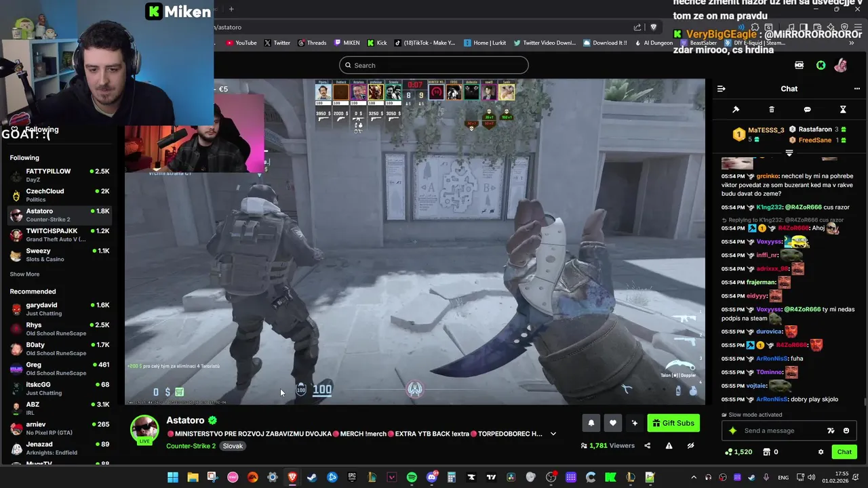Click the sparkle subscribe button

tap(635, 423)
